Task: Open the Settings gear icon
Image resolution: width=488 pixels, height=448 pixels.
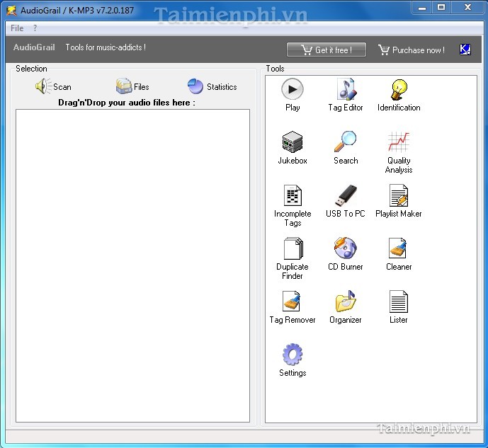Action: [x=293, y=355]
